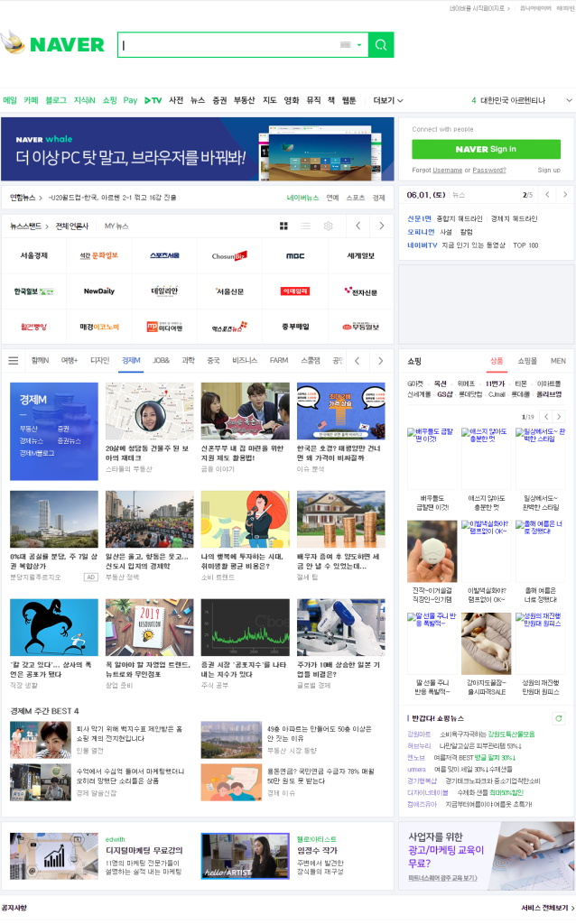
Task: Open the stacked coins house article thumbnail
Action: (x=340, y=519)
